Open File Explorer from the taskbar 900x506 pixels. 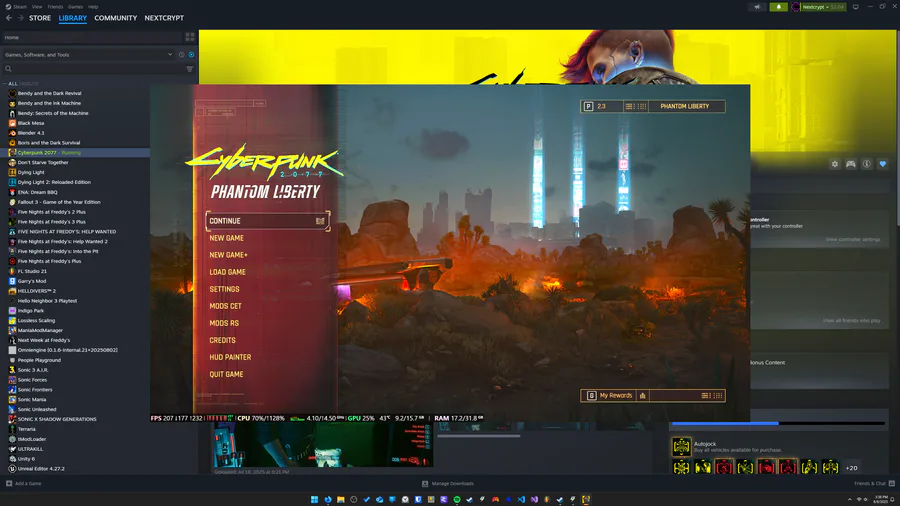click(x=340, y=500)
